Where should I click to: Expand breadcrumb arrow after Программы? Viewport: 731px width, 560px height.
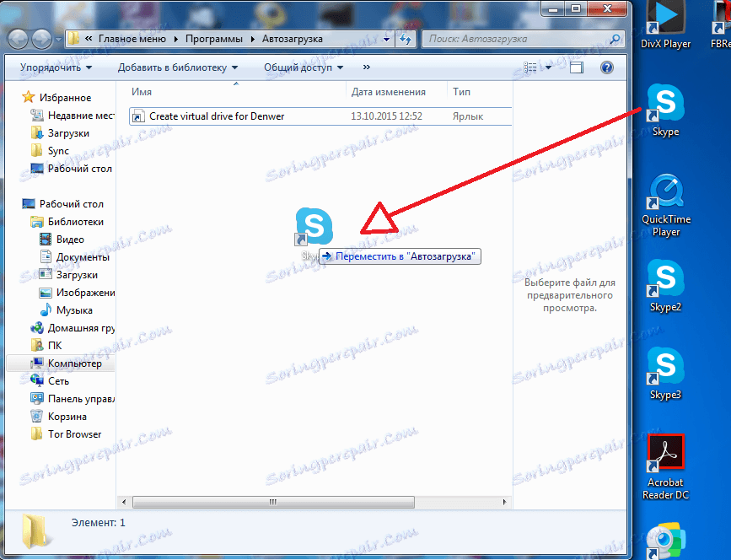tap(253, 39)
